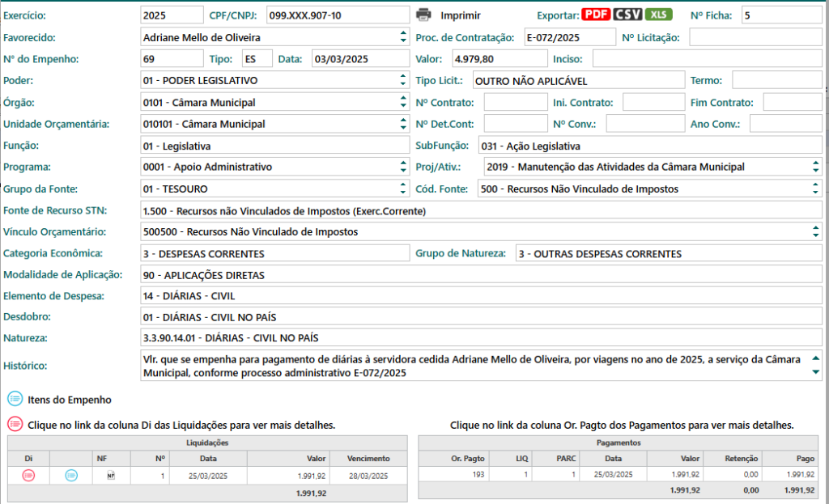Export the record as PDF

point(595,15)
